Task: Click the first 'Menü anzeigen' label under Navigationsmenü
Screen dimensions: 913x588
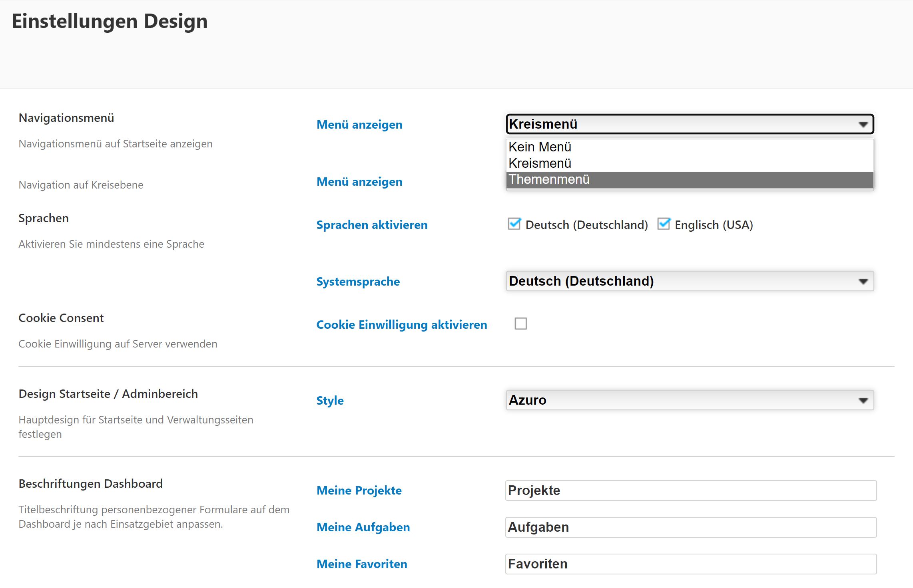Action: coord(359,125)
